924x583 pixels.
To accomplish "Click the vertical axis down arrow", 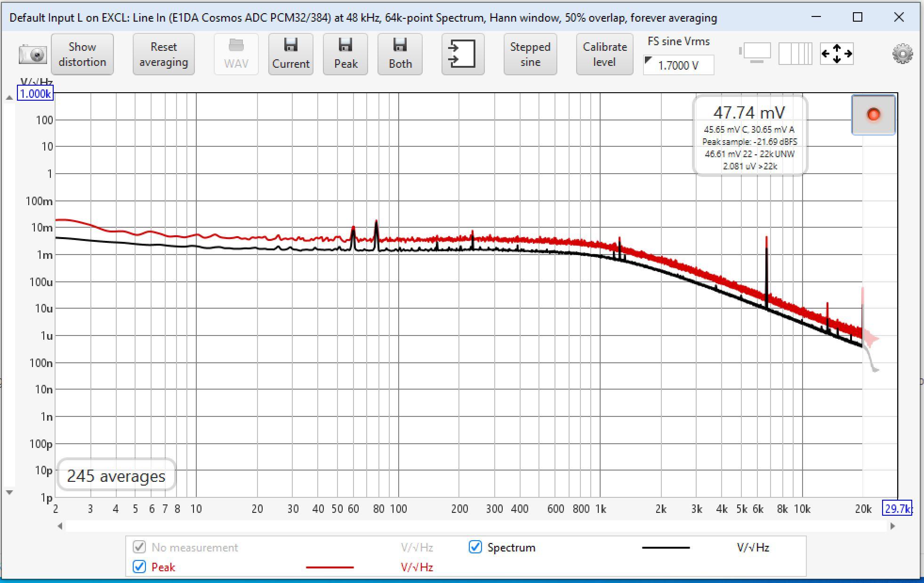I will (x=9, y=492).
